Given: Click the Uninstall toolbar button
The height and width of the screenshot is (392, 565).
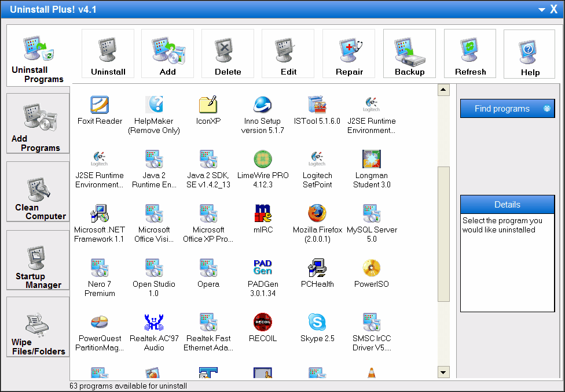Looking at the screenshot, I should (x=108, y=54).
